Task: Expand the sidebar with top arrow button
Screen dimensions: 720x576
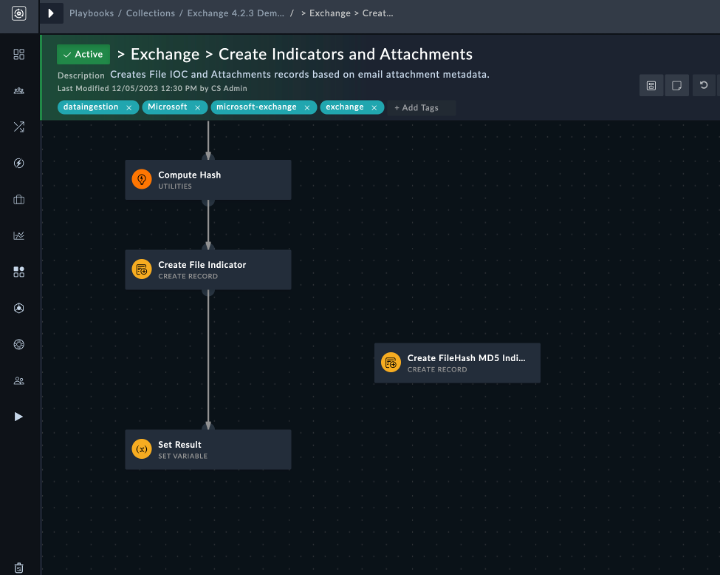Action: pos(51,14)
